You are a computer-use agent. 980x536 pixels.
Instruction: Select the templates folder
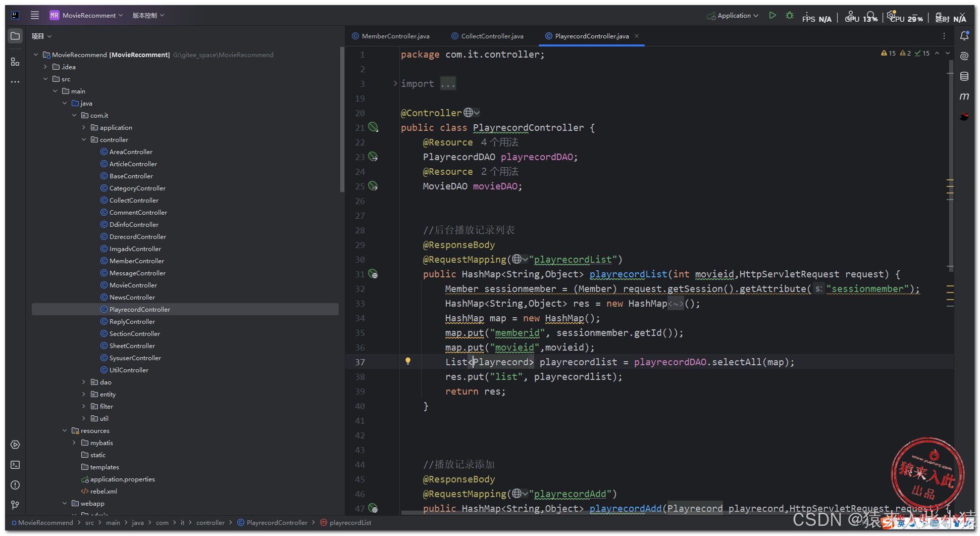click(x=105, y=467)
